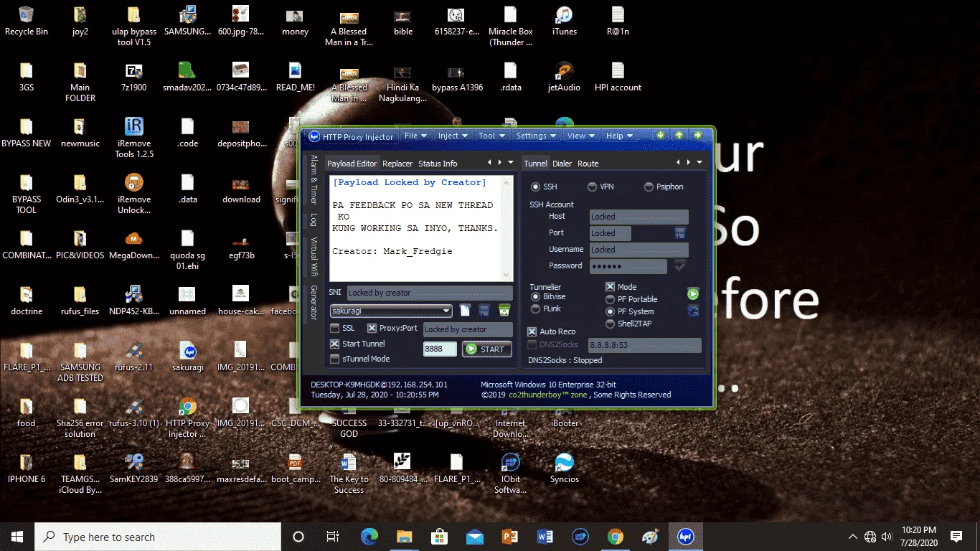Open the File menu dropdown
Viewport: 980px width, 551px height.
click(x=415, y=136)
